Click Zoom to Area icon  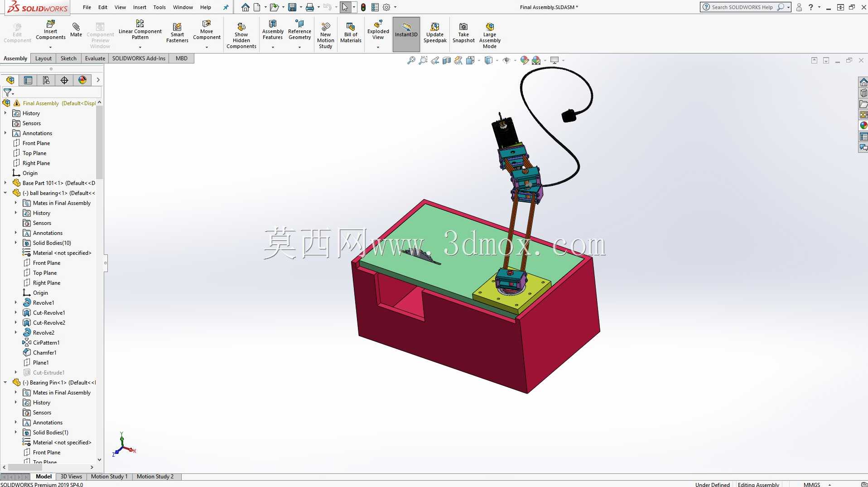coord(423,60)
